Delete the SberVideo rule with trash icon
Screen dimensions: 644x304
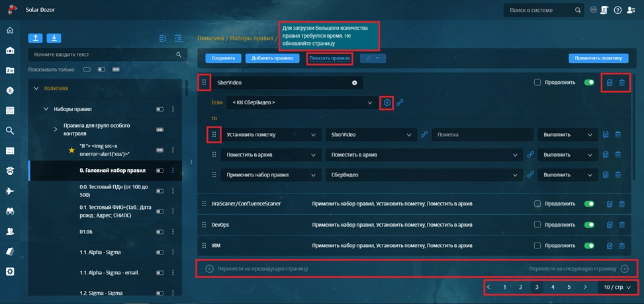(621, 83)
